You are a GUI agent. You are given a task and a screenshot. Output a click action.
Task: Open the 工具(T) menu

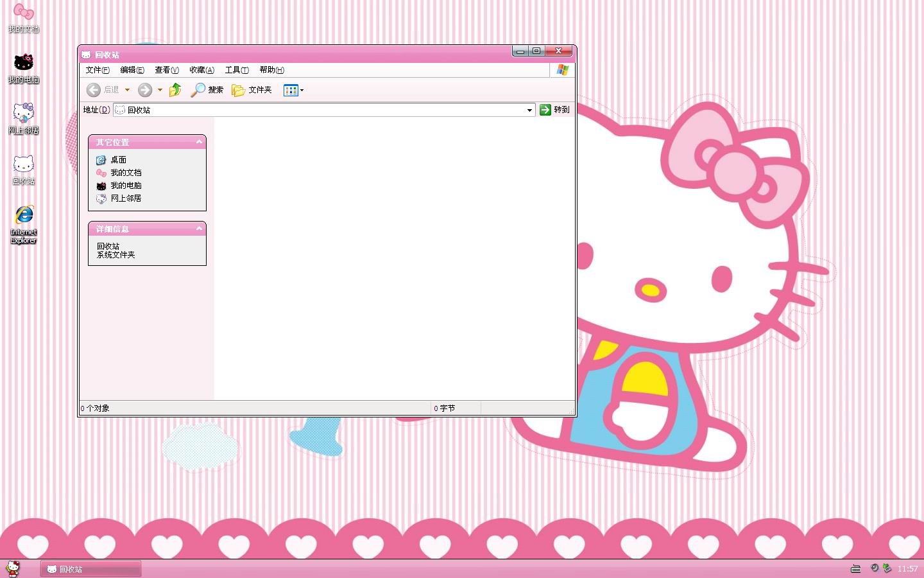[x=237, y=70]
